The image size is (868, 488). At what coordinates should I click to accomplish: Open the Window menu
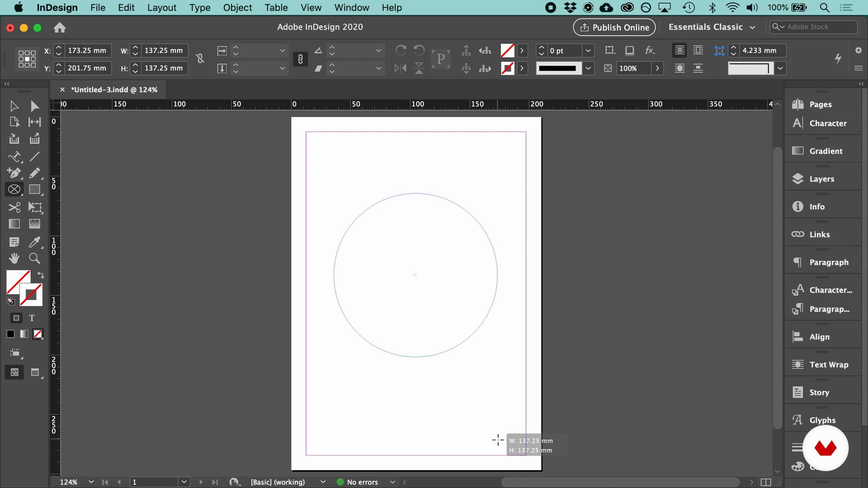click(352, 8)
